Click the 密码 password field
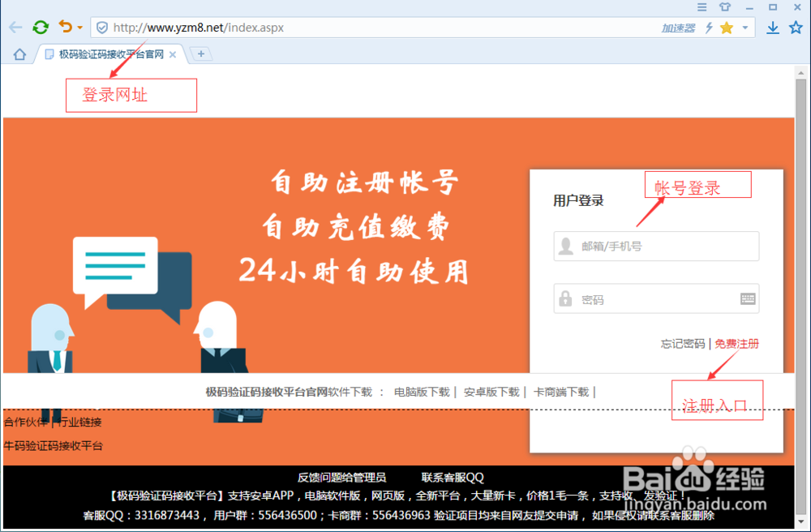811x532 pixels. 657,298
